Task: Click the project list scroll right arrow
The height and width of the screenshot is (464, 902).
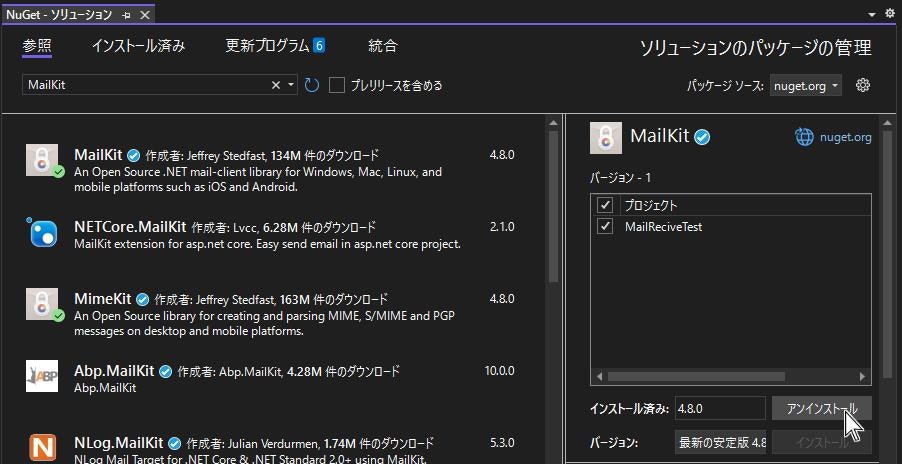Action: point(862,377)
